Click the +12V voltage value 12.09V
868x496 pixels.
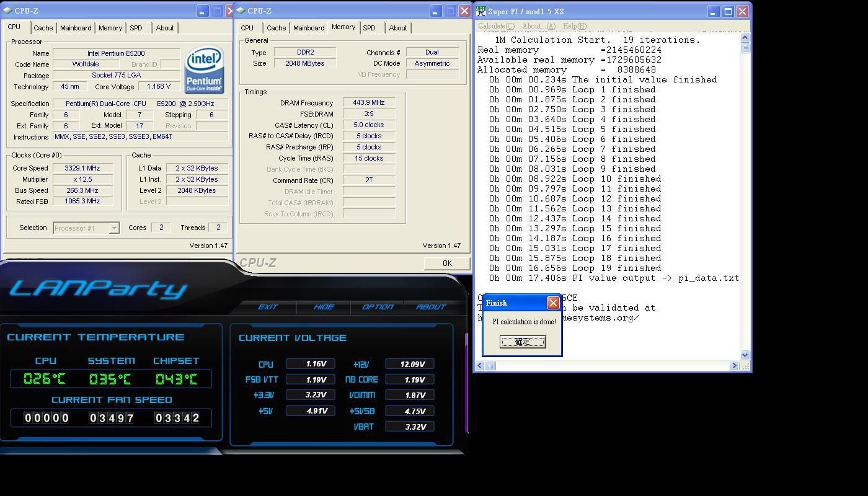click(x=409, y=364)
